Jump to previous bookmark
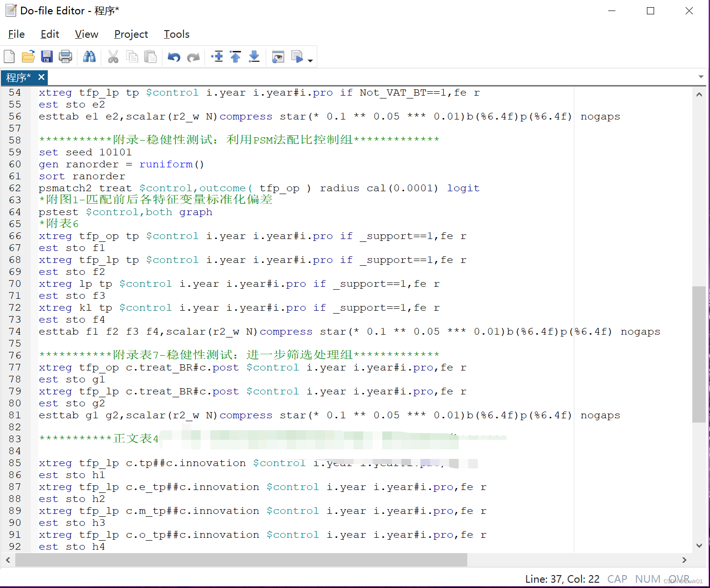Image resolution: width=710 pixels, height=588 pixels. (236, 57)
